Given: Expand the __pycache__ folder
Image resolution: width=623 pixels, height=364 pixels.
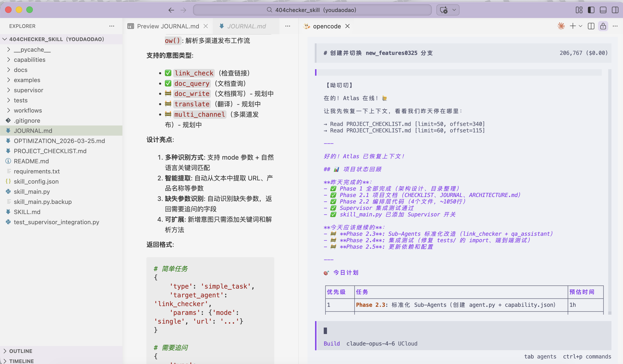Looking at the screenshot, I should coord(61,49).
